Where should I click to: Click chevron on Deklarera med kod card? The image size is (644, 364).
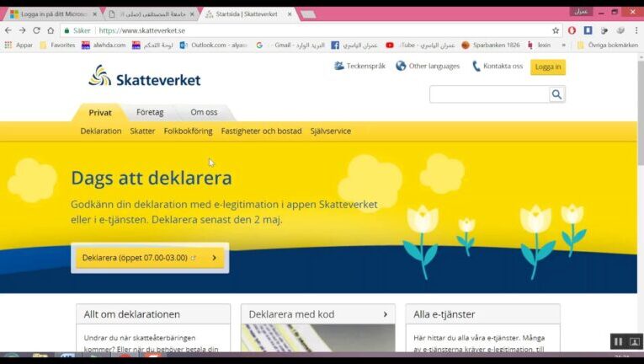(x=386, y=314)
